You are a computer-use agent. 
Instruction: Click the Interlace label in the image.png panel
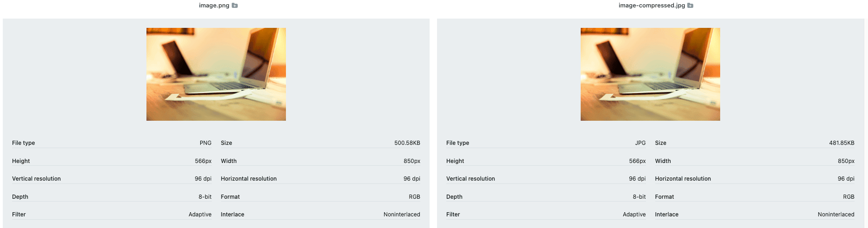(x=232, y=215)
